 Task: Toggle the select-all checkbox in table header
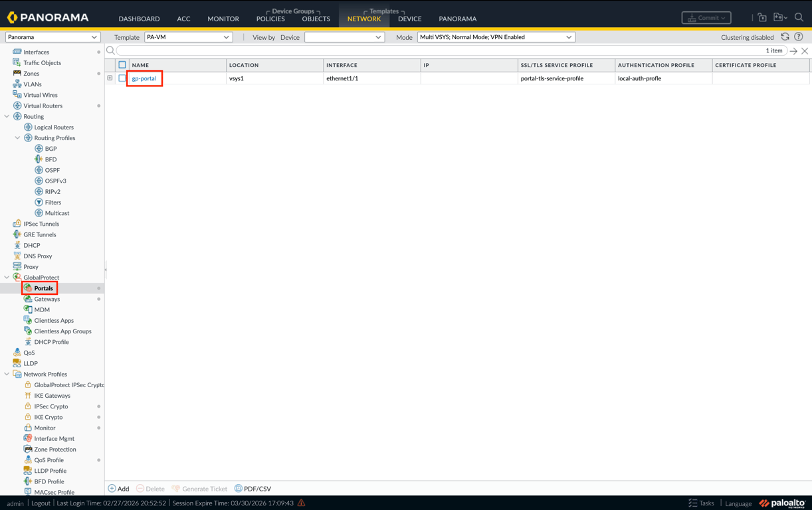[x=122, y=65]
